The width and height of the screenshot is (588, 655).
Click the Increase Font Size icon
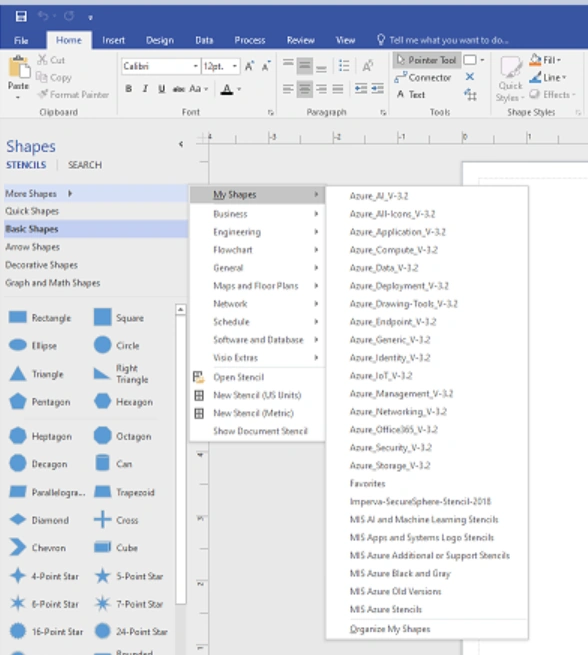249,66
